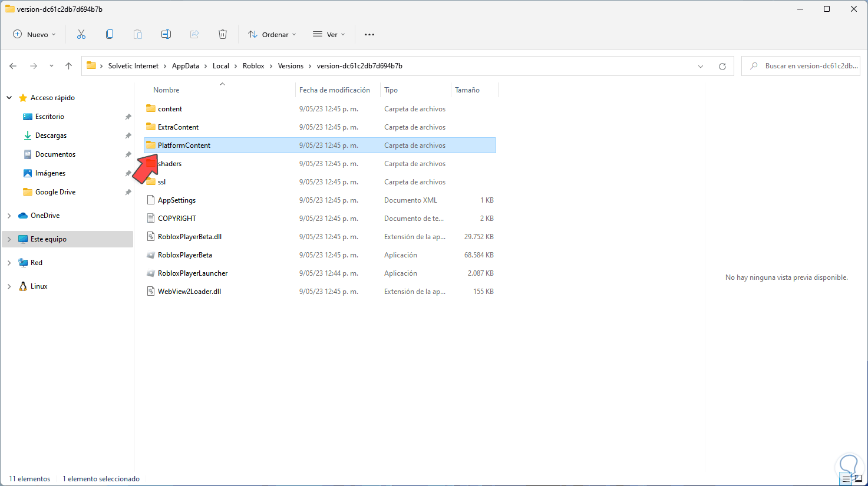Viewport: 868px width, 486px height.
Task: Click the Linux penguin icon in sidebar
Action: pyautogui.click(x=24, y=286)
